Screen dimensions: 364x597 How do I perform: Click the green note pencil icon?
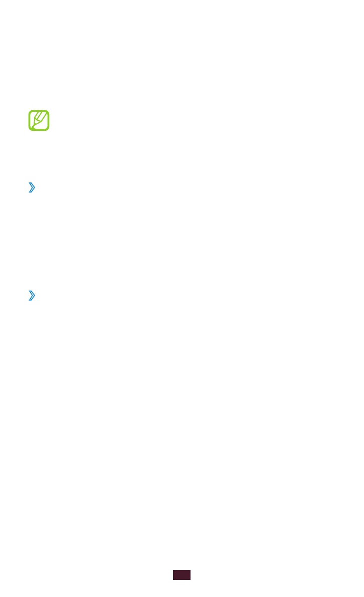coord(39,121)
